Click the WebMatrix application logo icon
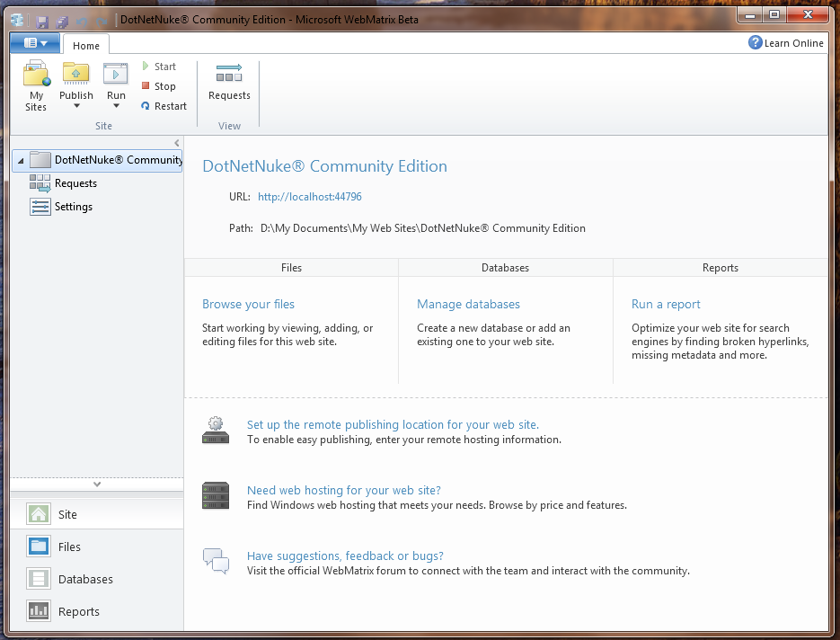Viewport: 840px width, 640px height. pyautogui.click(x=17, y=21)
